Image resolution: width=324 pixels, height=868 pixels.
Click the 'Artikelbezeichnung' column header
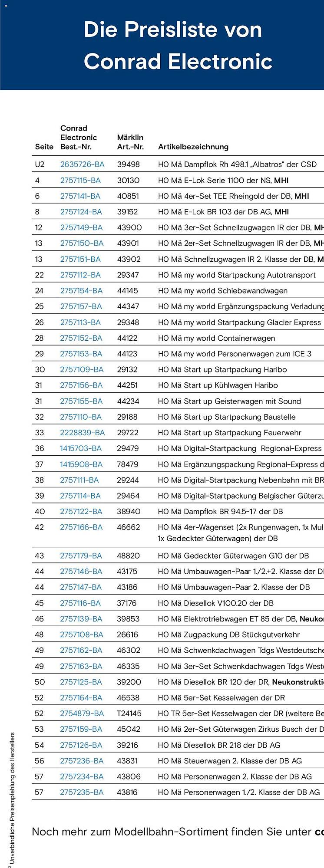(x=193, y=147)
